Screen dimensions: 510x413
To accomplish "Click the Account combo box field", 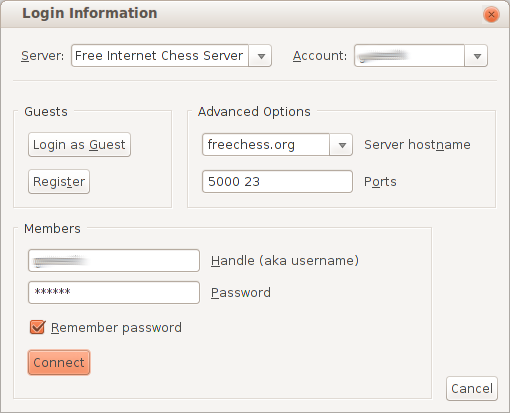I will point(409,56).
